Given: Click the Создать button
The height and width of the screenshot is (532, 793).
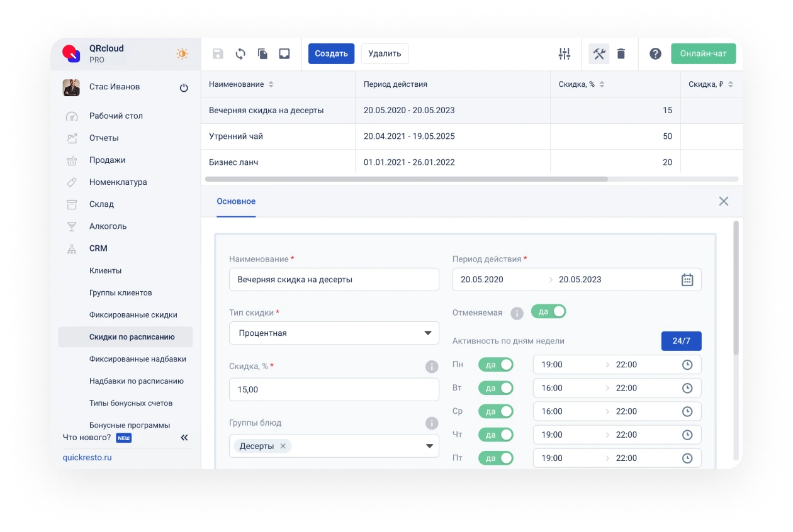Looking at the screenshot, I should click(331, 53).
